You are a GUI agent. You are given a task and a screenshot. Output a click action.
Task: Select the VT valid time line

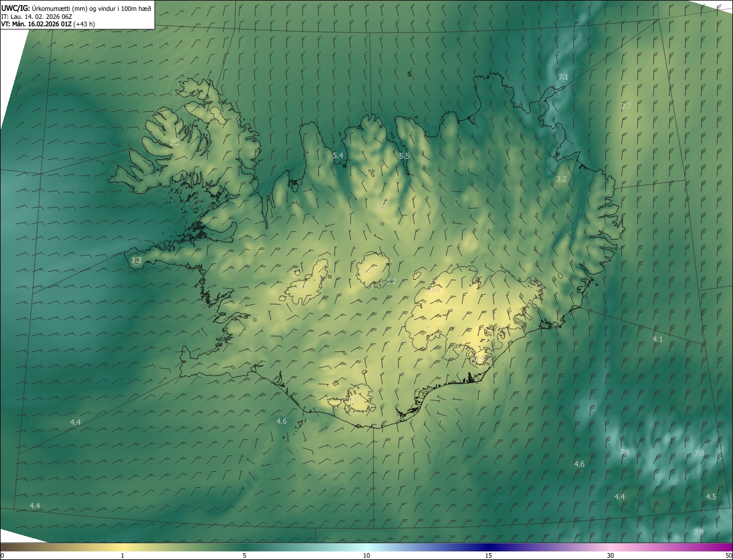point(48,24)
